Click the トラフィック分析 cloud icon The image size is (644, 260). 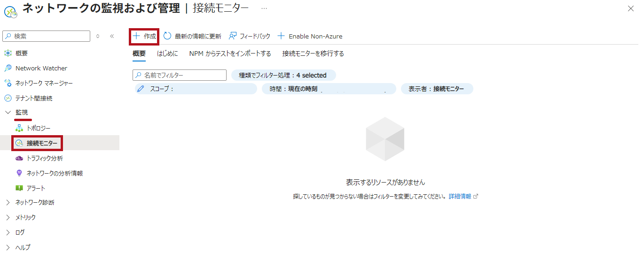point(19,158)
